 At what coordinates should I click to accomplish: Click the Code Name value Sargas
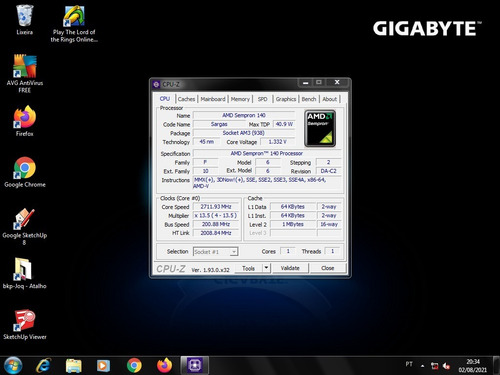219,124
